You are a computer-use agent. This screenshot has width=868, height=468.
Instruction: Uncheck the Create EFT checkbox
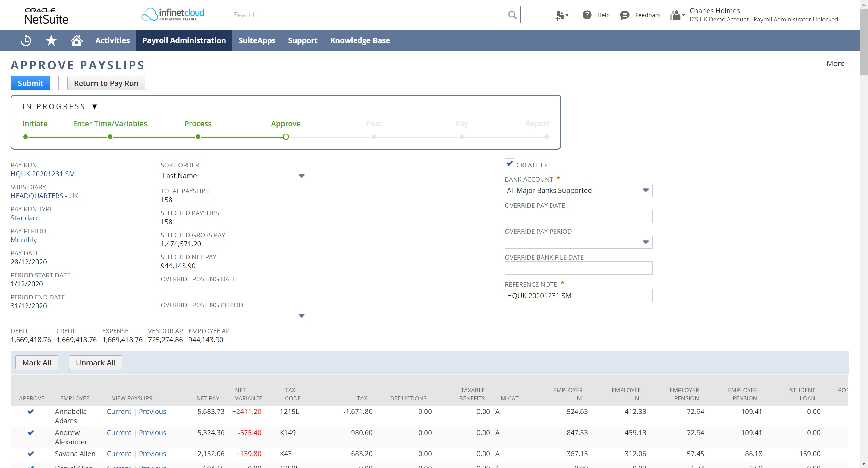pyautogui.click(x=509, y=163)
